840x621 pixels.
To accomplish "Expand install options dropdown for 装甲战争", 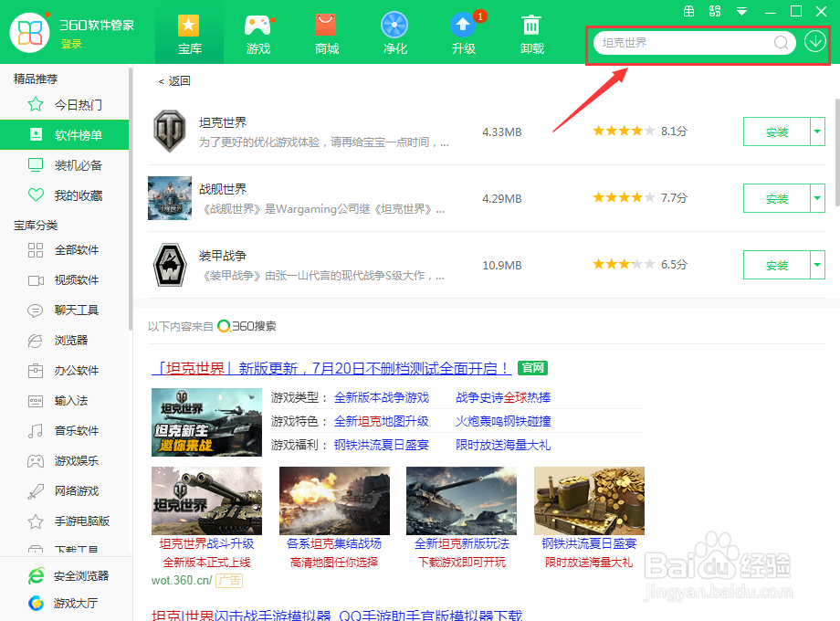I will [x=817, y=265].
